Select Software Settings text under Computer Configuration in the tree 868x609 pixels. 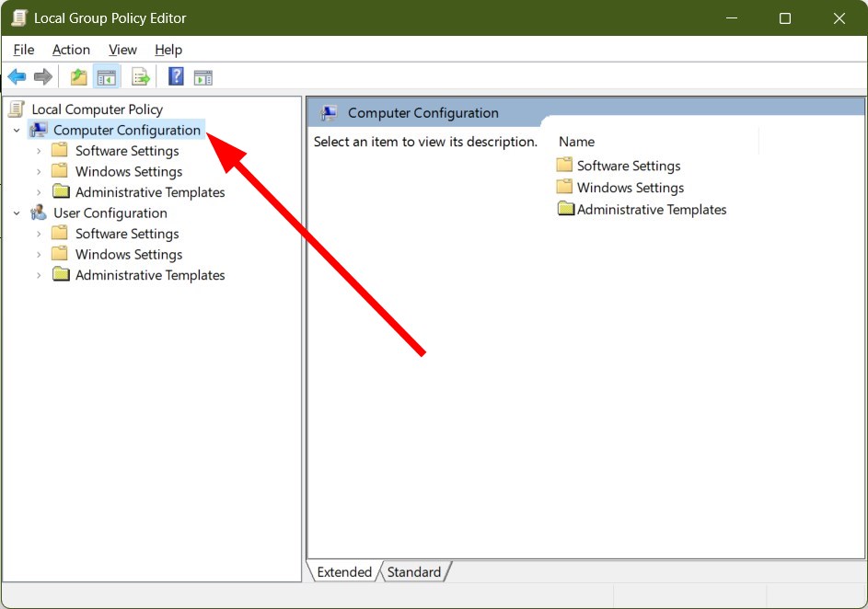(127, 151)
